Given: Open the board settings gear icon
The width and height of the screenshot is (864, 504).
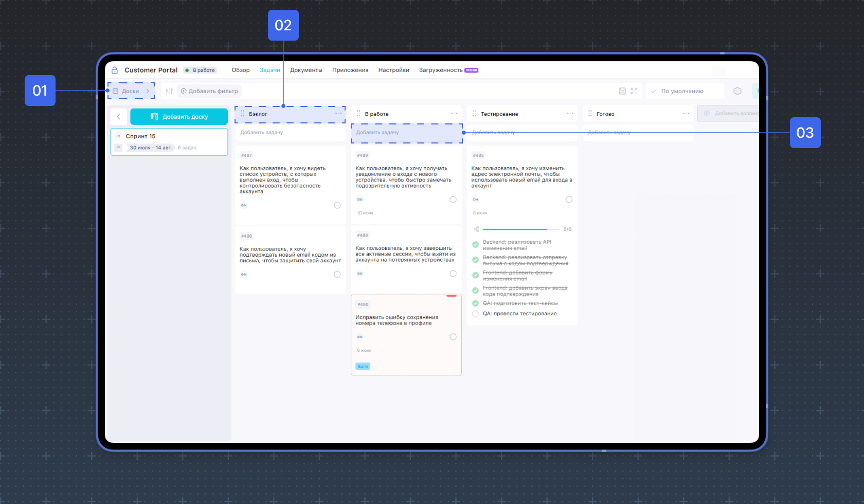Looking at the screenshot, I should click(x=737, y=91).
